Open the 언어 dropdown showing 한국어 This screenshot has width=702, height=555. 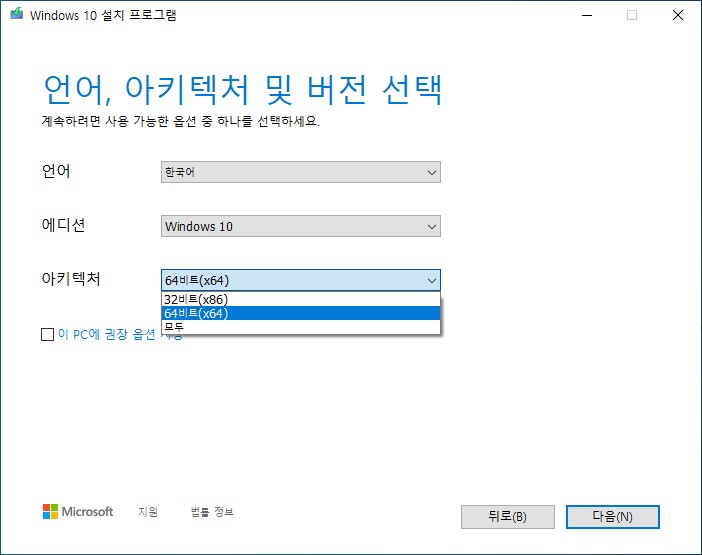300,172
